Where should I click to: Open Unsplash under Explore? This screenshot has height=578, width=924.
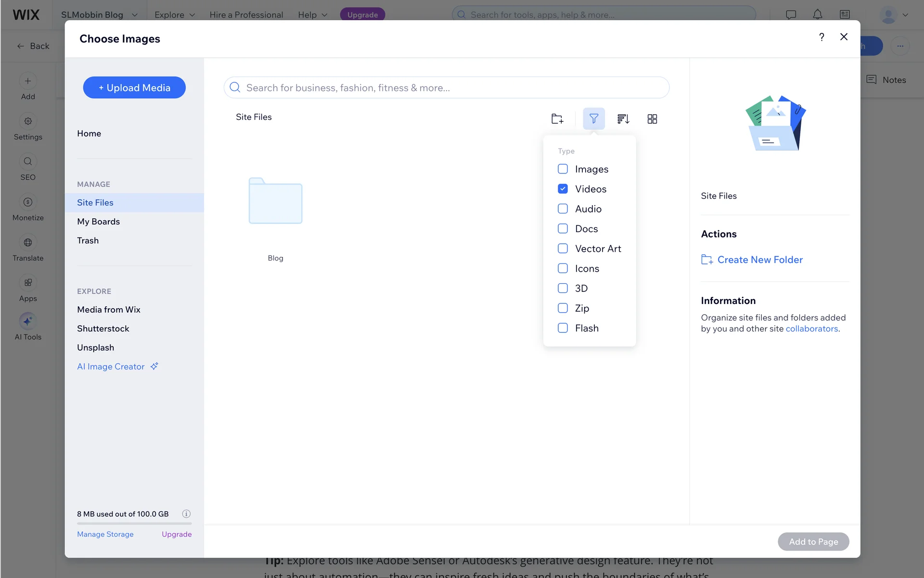pos(95,347)
